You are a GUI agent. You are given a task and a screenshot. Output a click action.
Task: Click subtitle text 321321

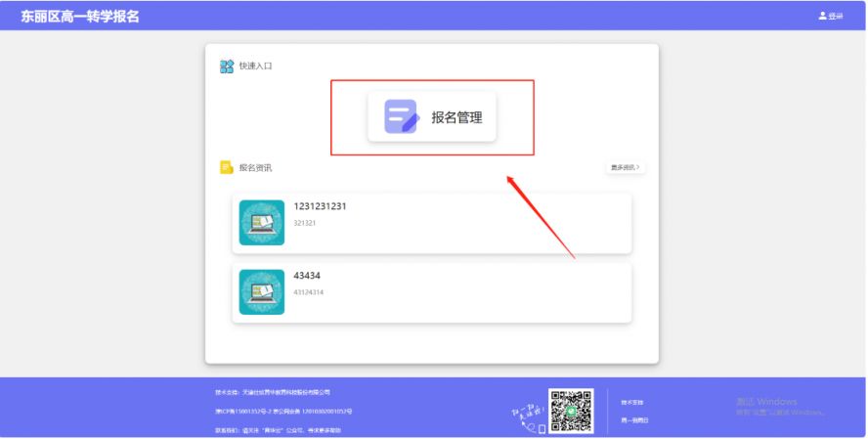point(304,223)
